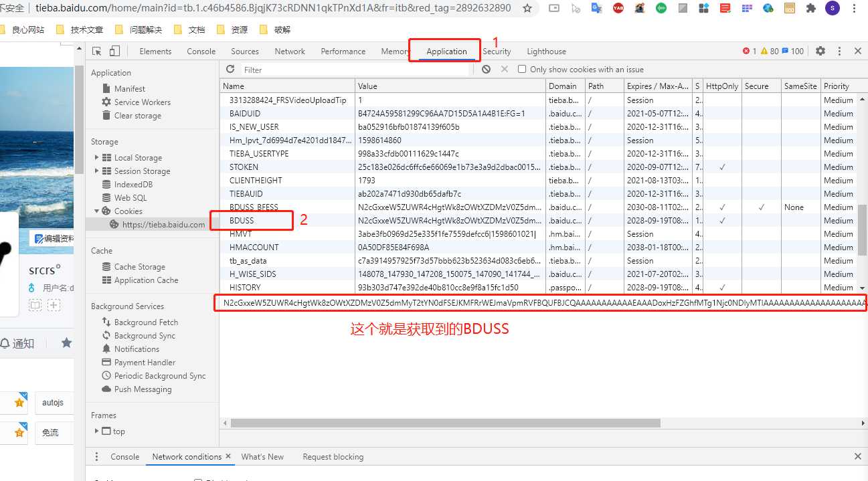This screenshot has width=868, height=481.
Task: Open the Chrome profile avatar S
Action: click(x=832, y=9)
